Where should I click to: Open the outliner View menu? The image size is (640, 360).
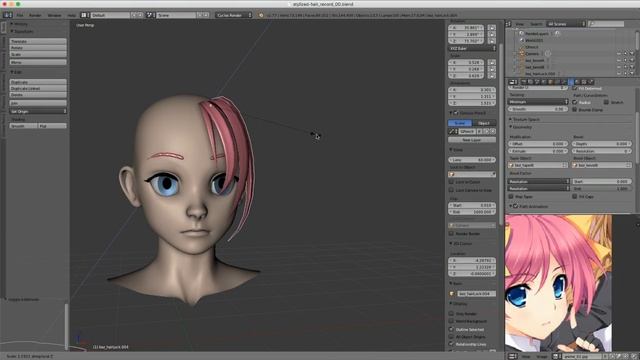[x=520, y=24]
